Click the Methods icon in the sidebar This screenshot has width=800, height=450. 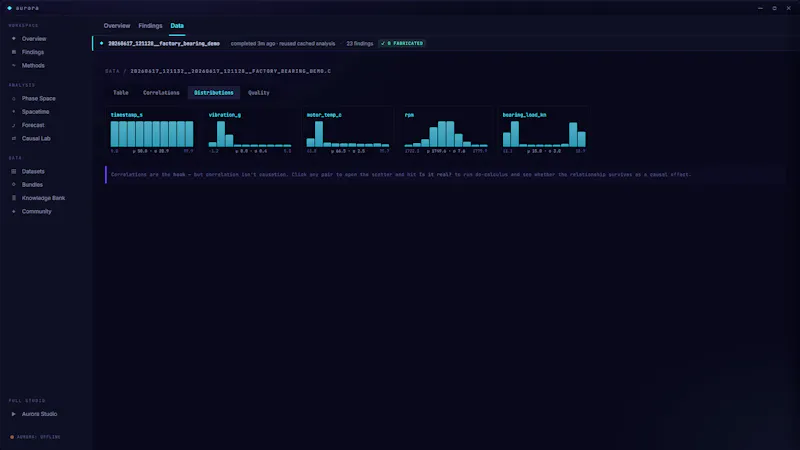coord(14,65)
